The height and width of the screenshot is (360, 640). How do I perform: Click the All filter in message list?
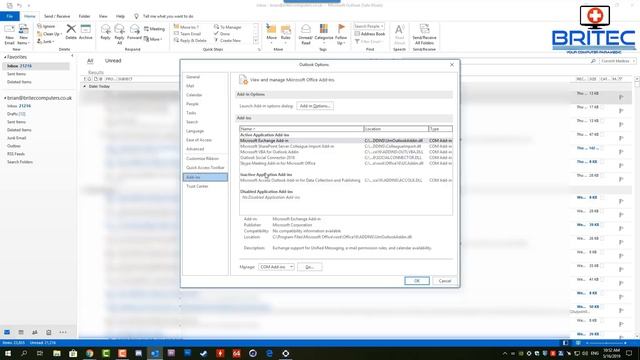tap(90, 60)
